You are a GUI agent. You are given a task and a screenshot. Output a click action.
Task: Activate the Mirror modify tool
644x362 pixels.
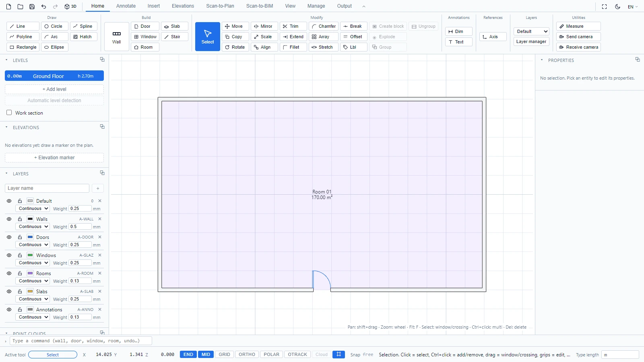[x=264, y=26]
